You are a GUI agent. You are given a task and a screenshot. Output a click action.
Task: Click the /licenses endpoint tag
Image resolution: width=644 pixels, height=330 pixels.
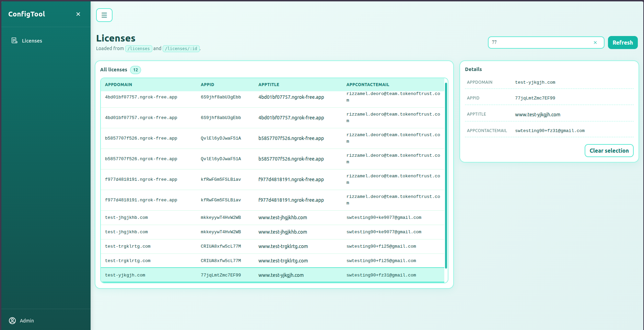(x=139, y=49)
